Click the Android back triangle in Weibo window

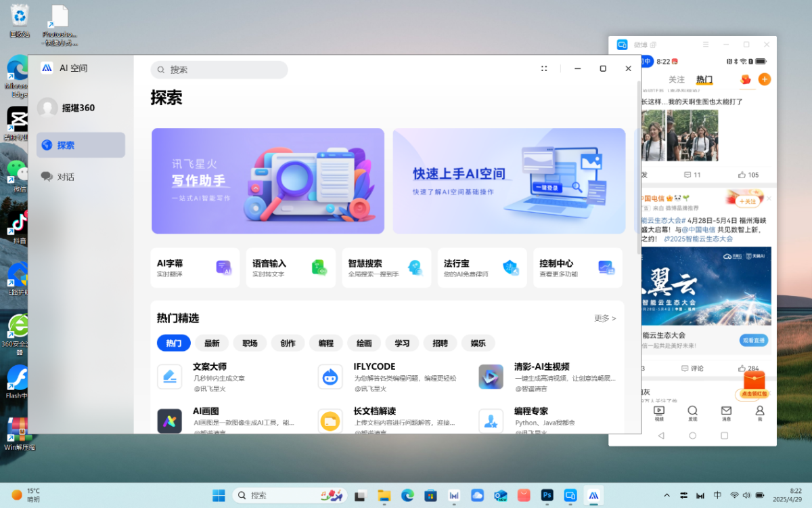coord(661,436)
